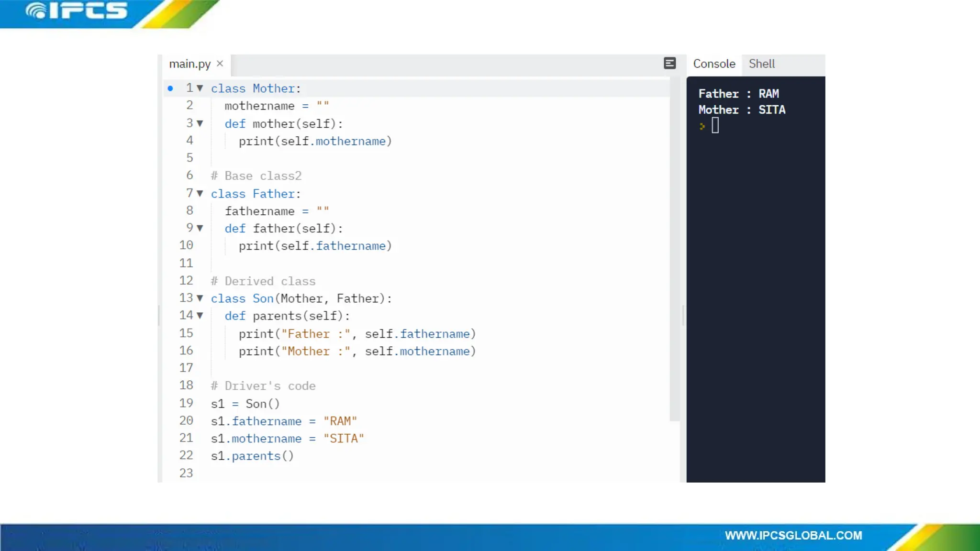Collapse def mother at line 3

pos(200,123)
